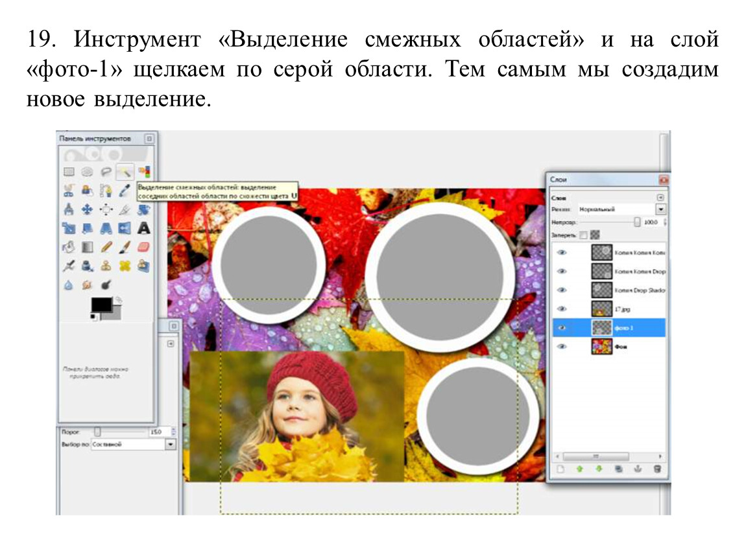Select the Blur/Sharpen droplet tool
Screen dimensions: 746x560
(x=69, y=285)
